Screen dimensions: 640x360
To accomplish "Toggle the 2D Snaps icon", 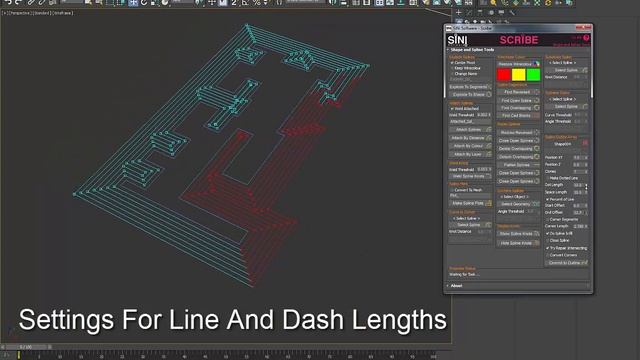I will 234,2.
